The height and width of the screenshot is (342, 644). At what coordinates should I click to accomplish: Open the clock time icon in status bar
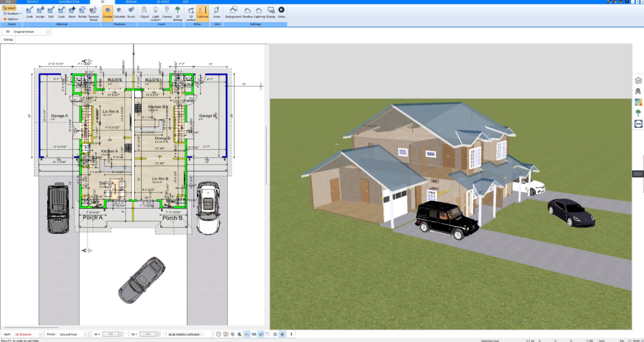click(219, 334)
